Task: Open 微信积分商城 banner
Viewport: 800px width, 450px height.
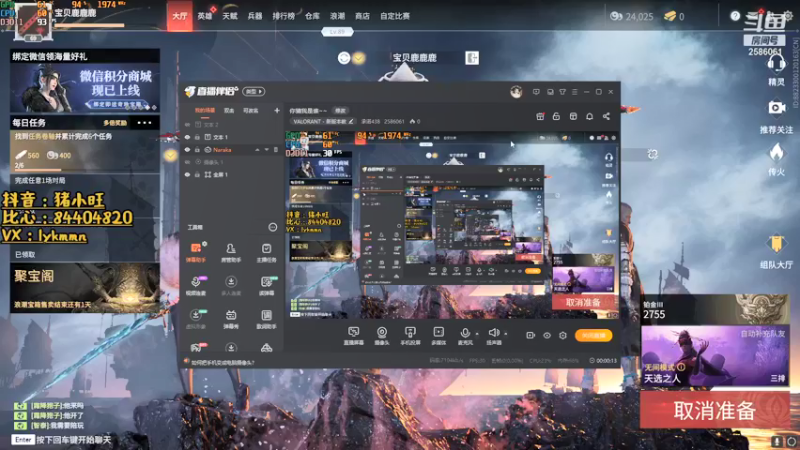Action: 85,88
